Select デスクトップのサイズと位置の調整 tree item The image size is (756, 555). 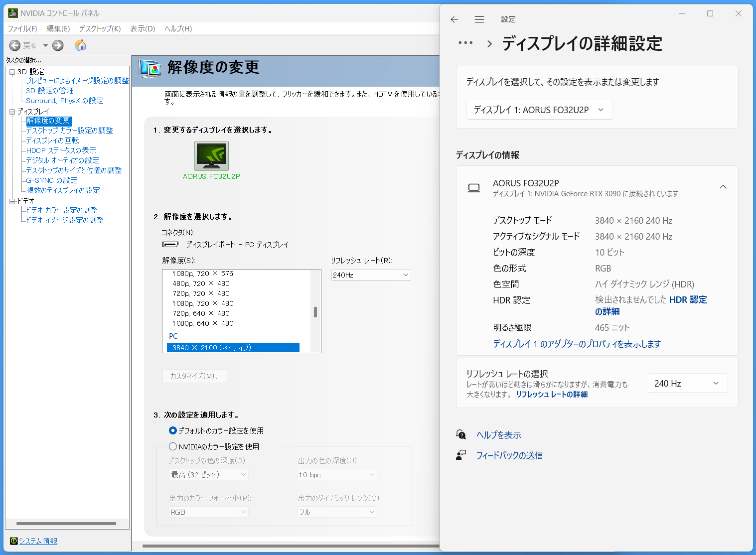74,170
